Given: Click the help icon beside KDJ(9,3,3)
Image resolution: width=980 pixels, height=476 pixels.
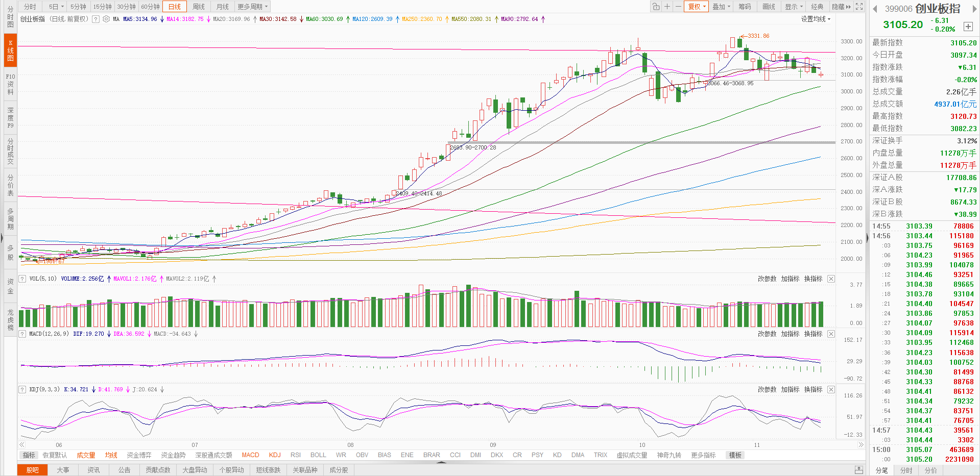Looking at the screenshot, I should click(22, 389).
